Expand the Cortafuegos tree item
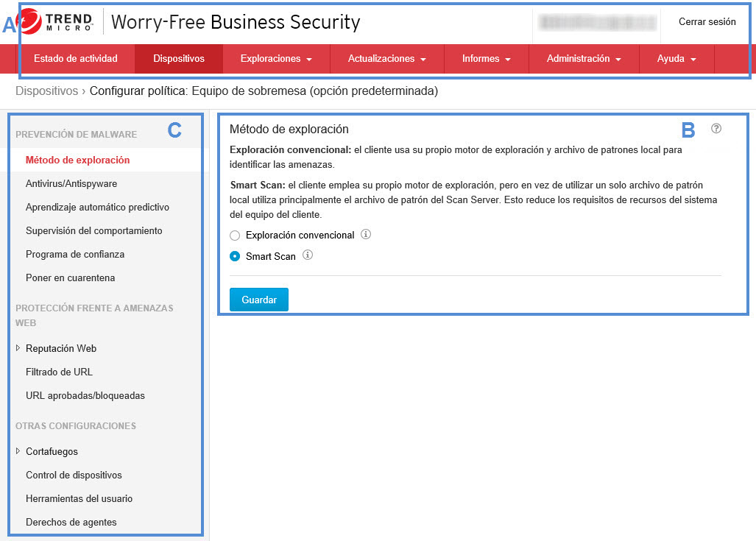The height and width of the screenshot is (541, 756). (x=18, y=451)
